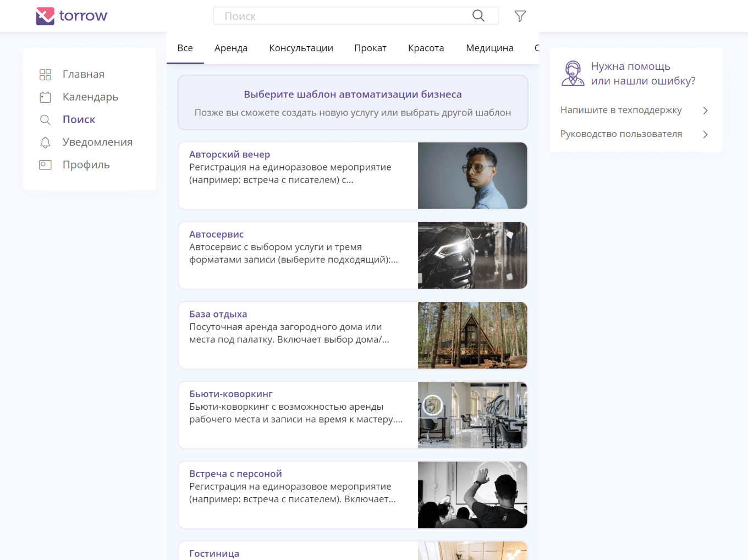Click the Календарь calendar icon
The width and height of the screenshot is (748, 560).
pyautogui.click(x=45, y=97)
